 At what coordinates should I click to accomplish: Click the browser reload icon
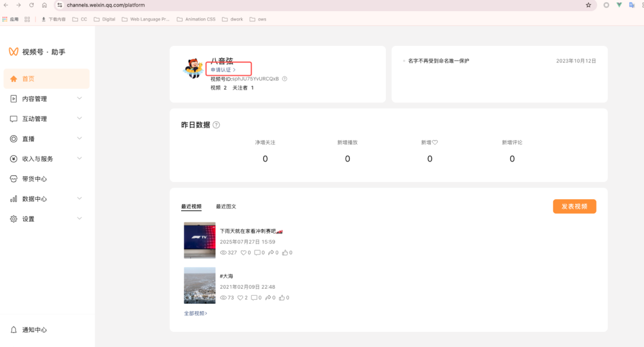pyautogui.click(x=31, y=5)
